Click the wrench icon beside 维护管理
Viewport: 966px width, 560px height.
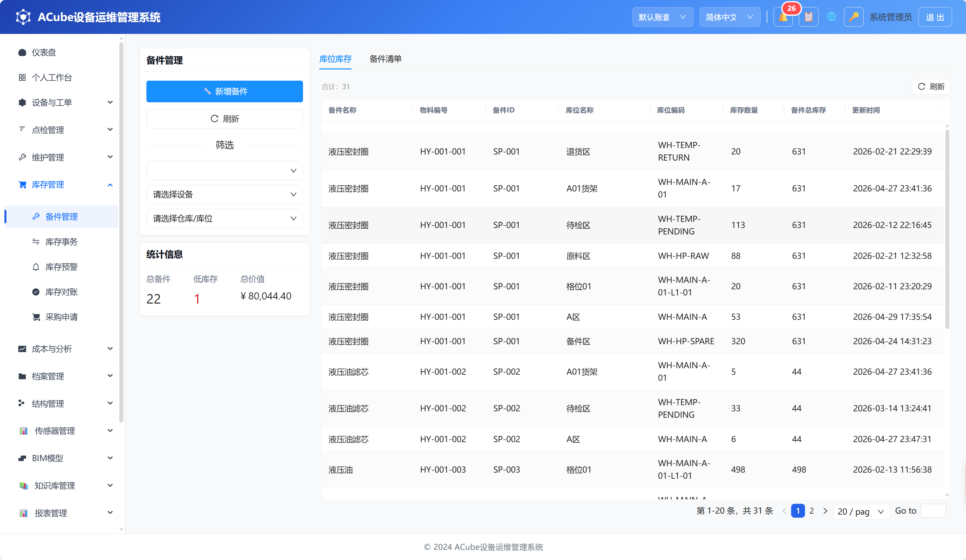coord(22,157)
